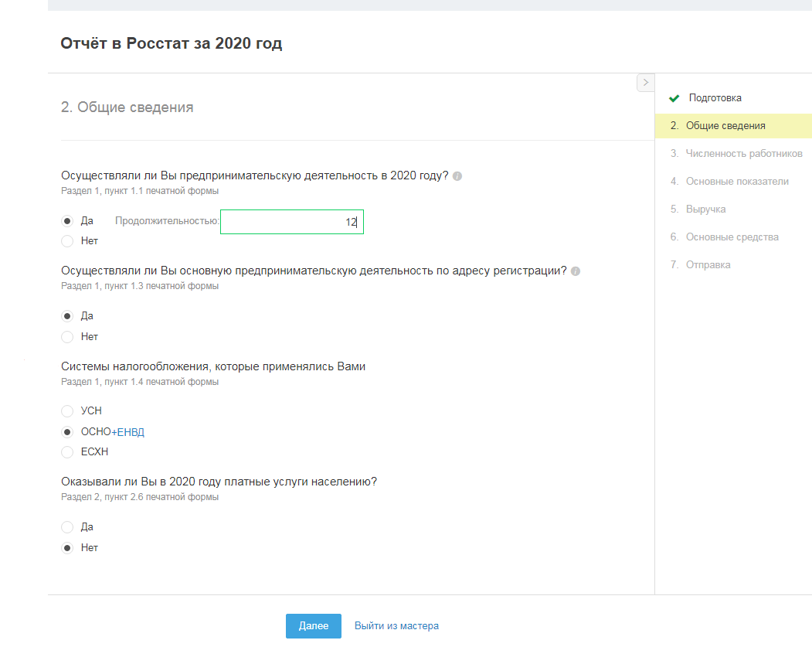Choose 'Да' for paid services to population
The height and width of the screenshot is (647, 812).
(67, 527)
